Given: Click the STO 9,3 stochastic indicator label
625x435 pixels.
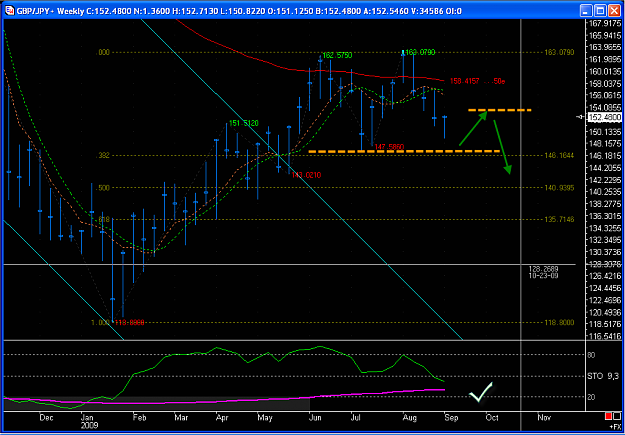Looking at the screenshot, I should pyautogui.click(x=603, y=376).
